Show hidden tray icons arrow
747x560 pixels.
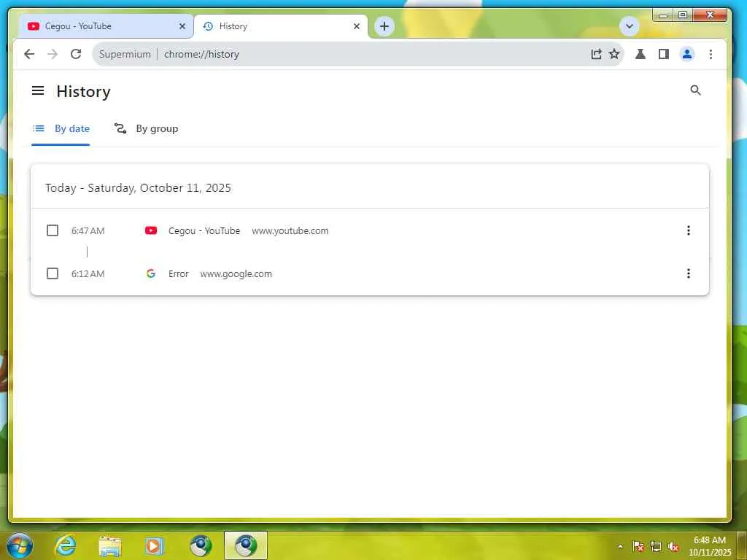coord(620,547)
